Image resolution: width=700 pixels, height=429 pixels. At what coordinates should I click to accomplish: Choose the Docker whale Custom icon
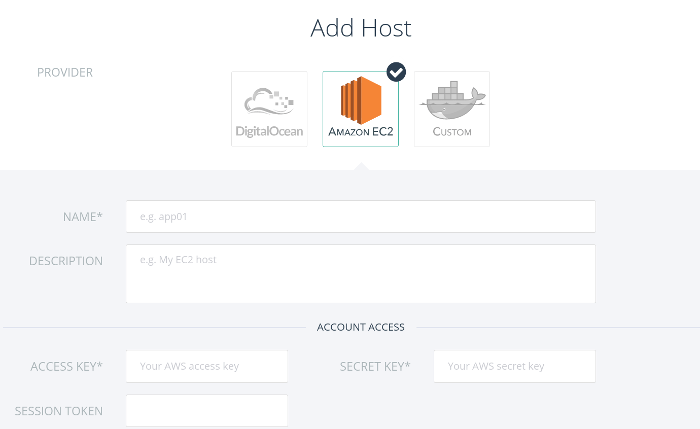[x=452, y=101]
